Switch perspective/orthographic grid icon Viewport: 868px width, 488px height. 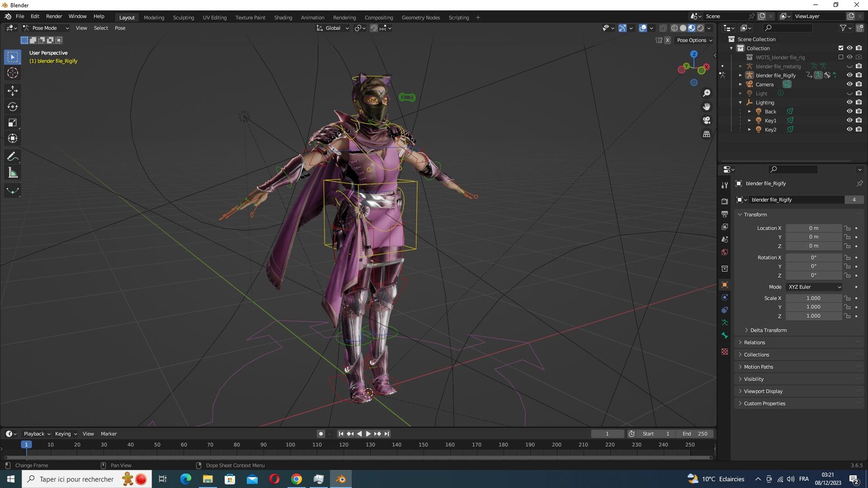click(x=706, y=134)
